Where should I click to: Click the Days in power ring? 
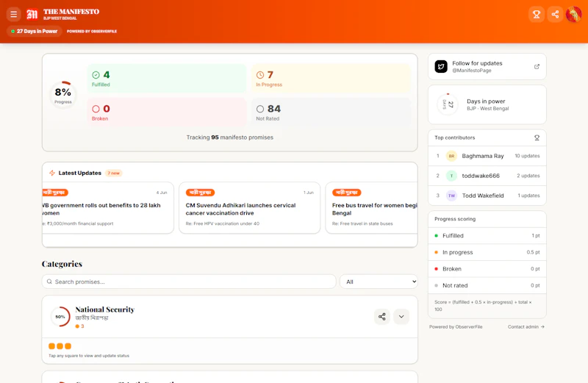click(448, 104)
